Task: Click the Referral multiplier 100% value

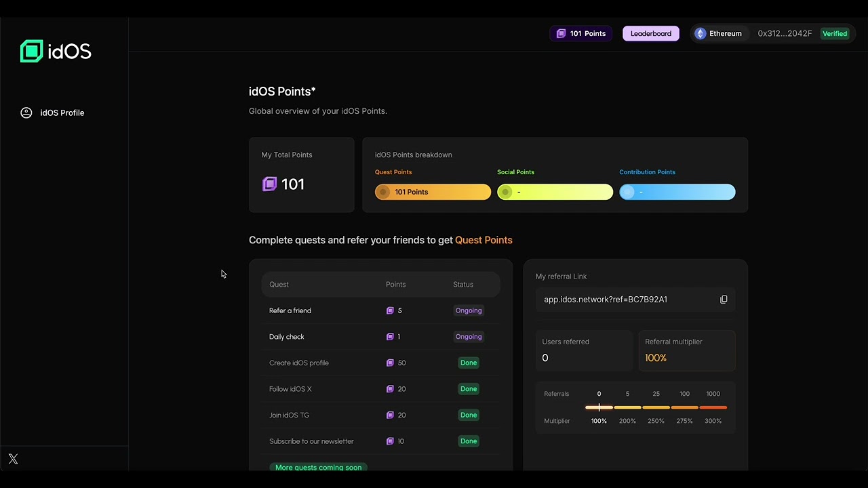Action: tap(656, 358)
